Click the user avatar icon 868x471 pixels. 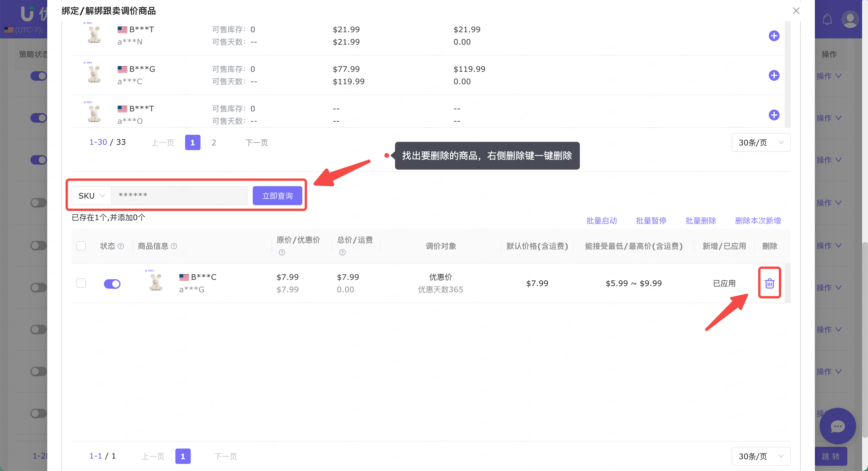[x=850, y=20]
